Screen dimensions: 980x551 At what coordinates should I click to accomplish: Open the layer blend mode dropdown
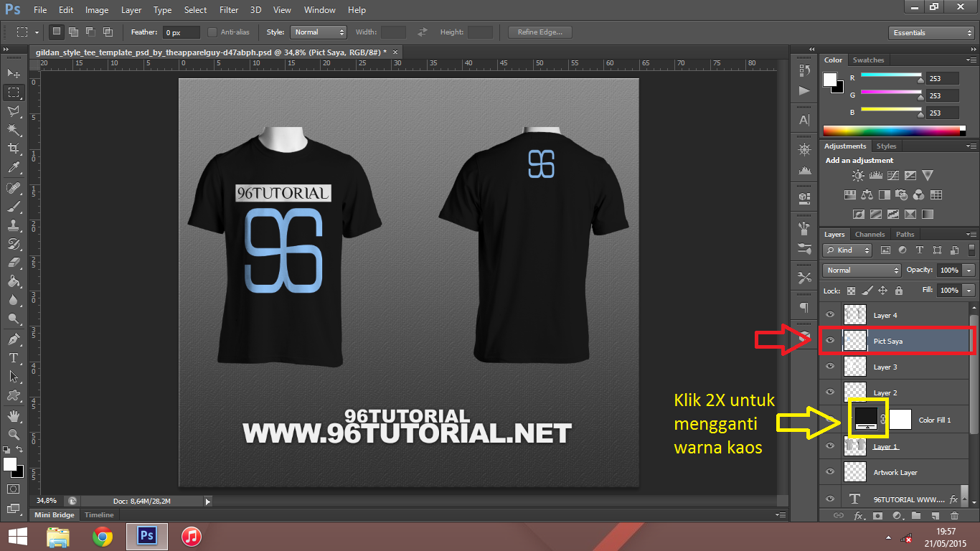[x=862, y=270]
